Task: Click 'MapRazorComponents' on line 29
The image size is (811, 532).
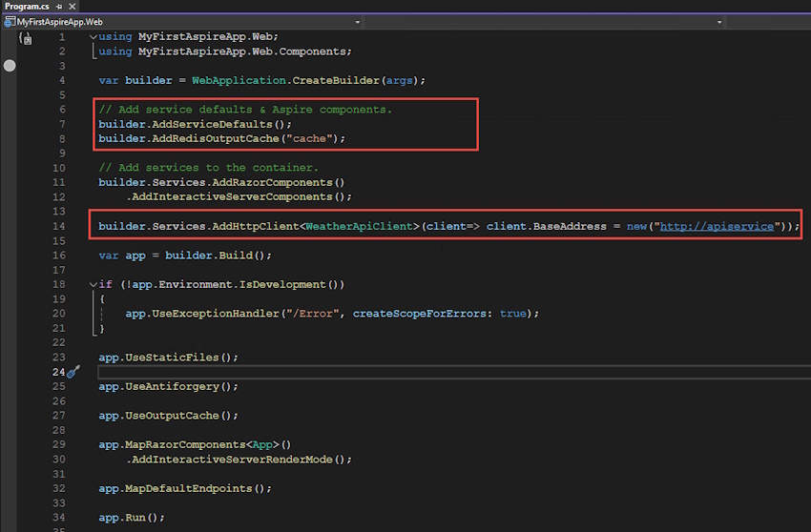Action: (x=185, y=444)
